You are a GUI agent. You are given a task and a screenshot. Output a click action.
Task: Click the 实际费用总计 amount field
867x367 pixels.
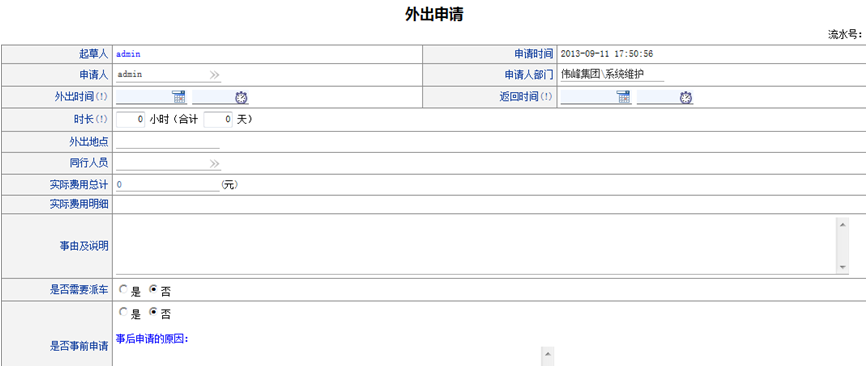(168, 185)
